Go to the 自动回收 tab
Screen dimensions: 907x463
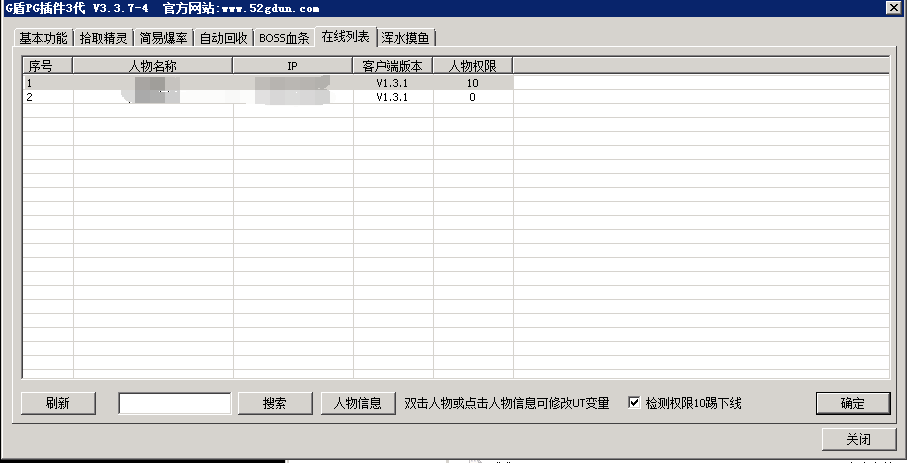pos(224,38)
